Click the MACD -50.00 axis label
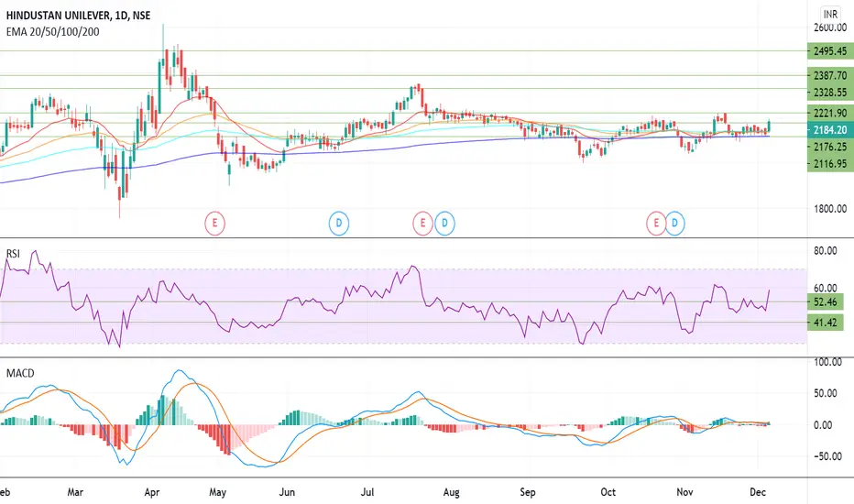Viewport: 854px width, 504px height. click(x=827, y=456)
